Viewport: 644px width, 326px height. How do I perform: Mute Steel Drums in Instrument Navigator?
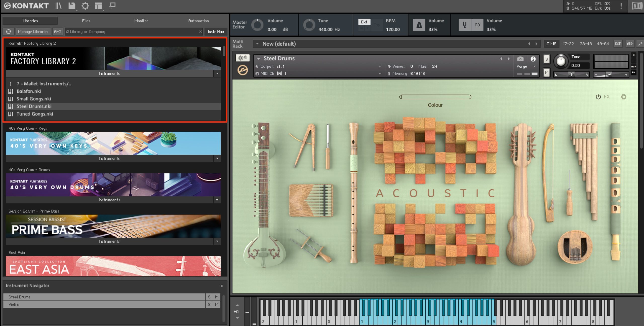[217, 297]
